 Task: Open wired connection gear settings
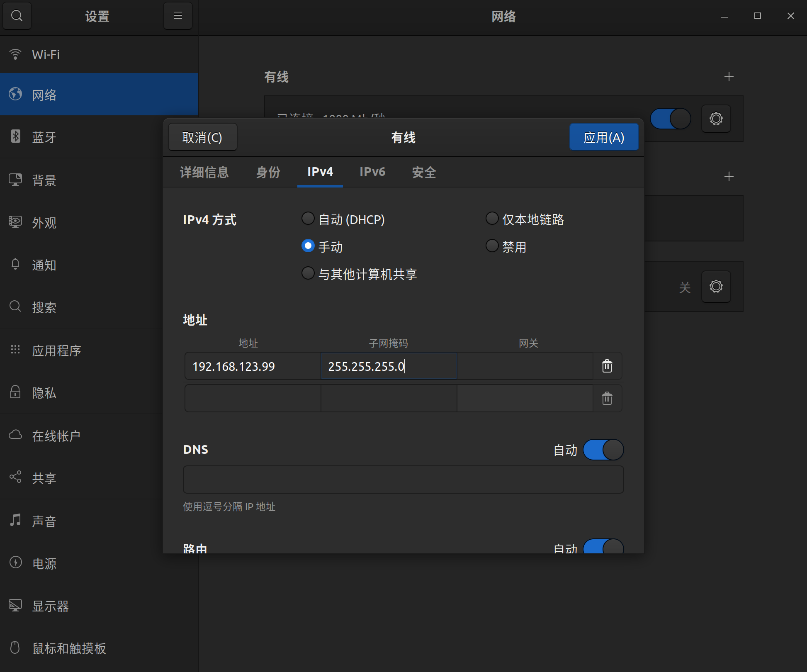pos(716,119)
